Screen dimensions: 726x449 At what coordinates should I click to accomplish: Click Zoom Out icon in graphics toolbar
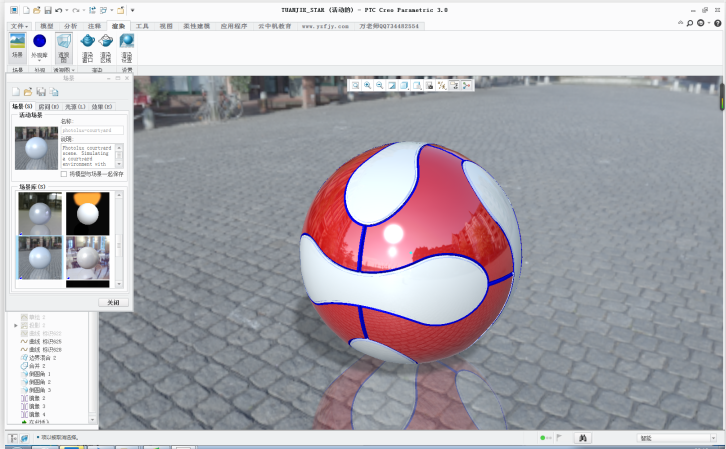pos(380,85)
